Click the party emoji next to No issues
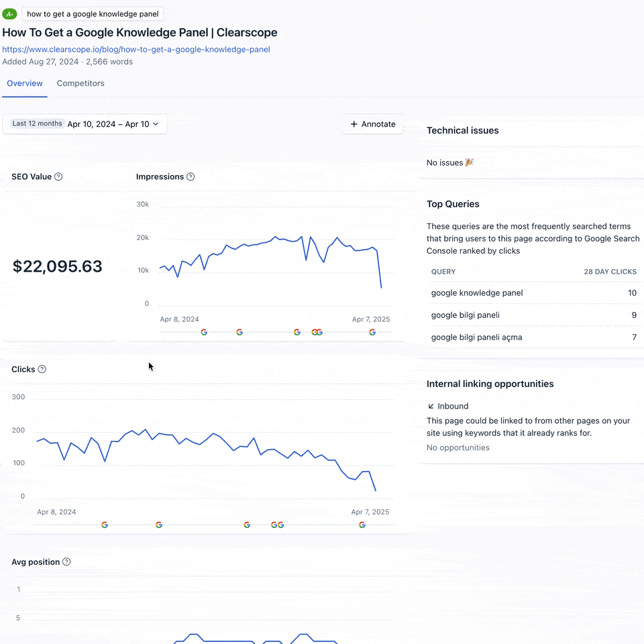 [x=470, y=162]
